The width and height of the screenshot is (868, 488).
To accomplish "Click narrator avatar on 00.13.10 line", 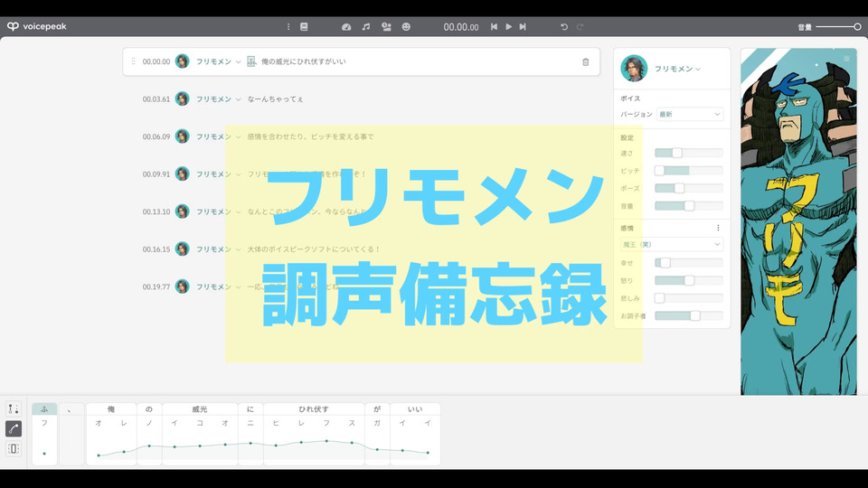I will (182, 211).
